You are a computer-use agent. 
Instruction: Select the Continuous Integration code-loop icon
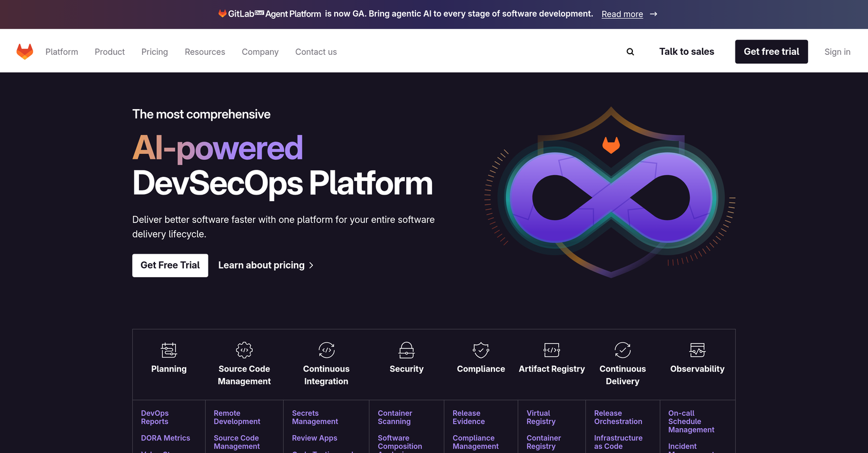point(326,350)
